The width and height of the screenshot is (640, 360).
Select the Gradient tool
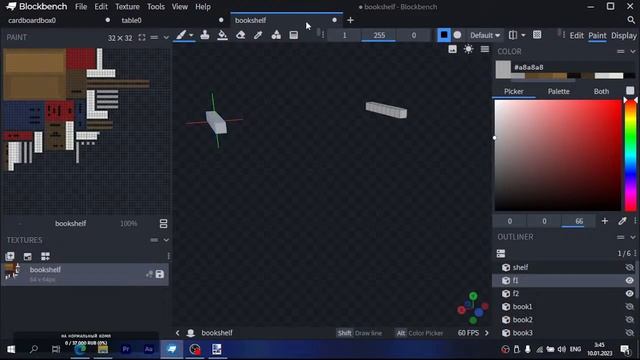click(293, 35)
